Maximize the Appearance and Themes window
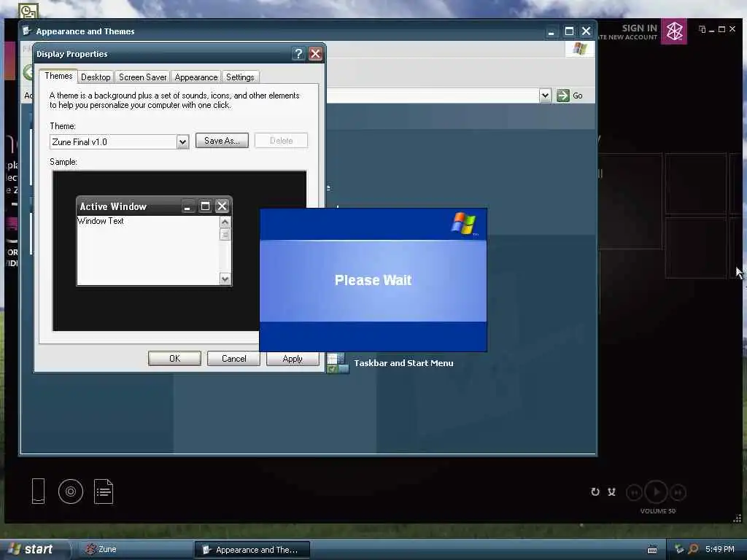This screenshot has height=560, width=747. coord(569,31)
